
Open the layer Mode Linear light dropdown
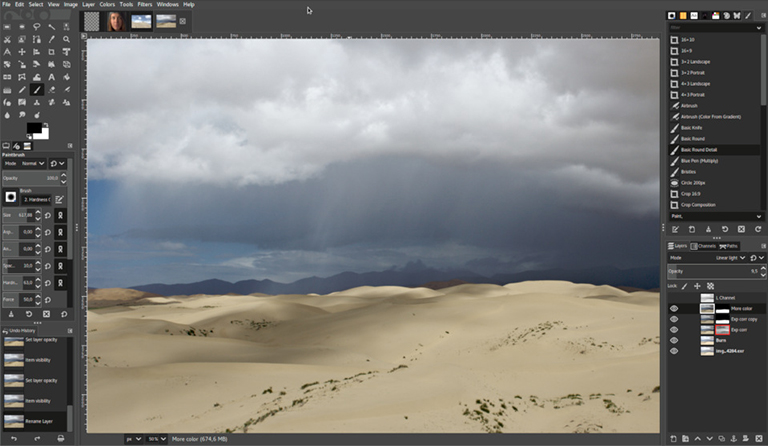pos(730,258)
